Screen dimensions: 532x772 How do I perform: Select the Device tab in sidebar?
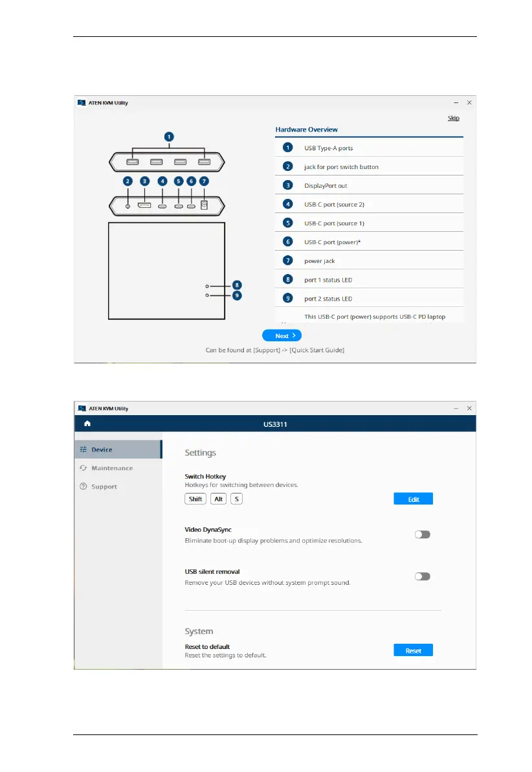pyautogui.click(x=102, y=449)
